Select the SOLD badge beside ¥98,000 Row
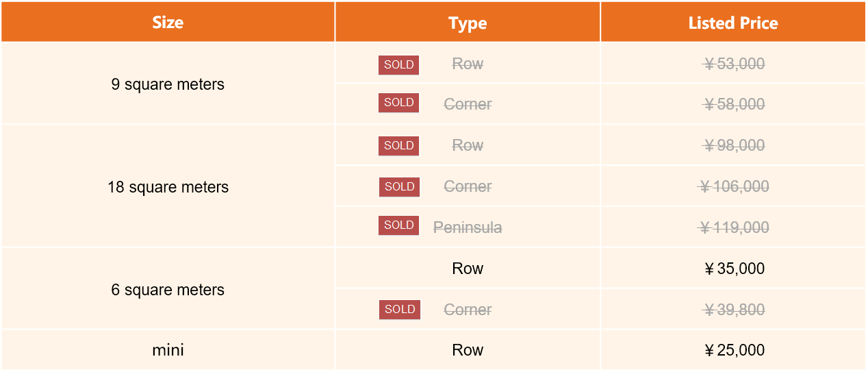 coord(398,146)
